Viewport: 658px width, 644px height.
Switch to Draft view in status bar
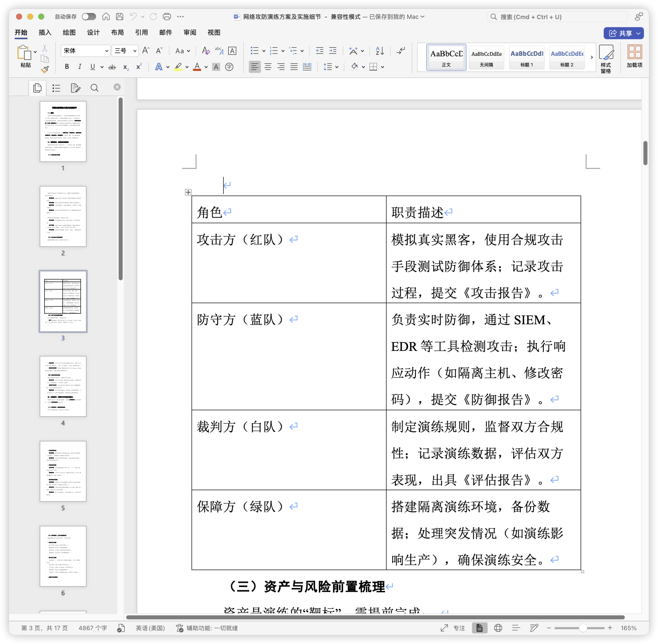pyautogui.click(x=534, y=628)
